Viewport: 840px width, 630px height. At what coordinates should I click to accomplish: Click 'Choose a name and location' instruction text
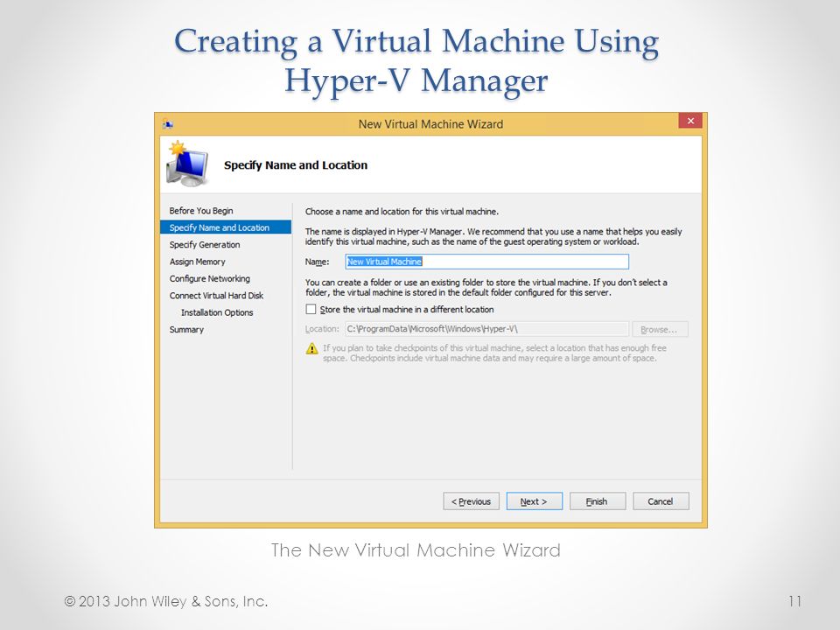click(402, 212)
